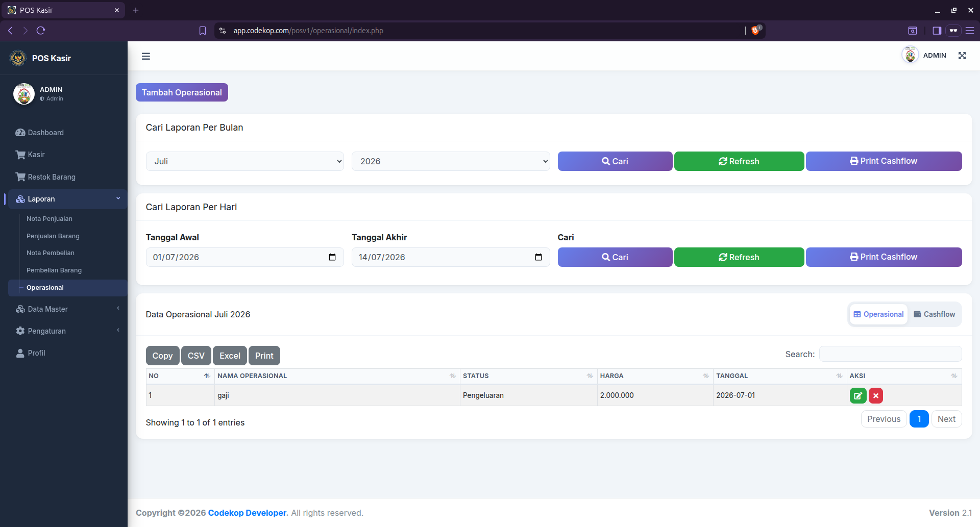This screenshot has height=527, width=980.
Task: Click the Tambah Operasional button
Action: point(182,92)
